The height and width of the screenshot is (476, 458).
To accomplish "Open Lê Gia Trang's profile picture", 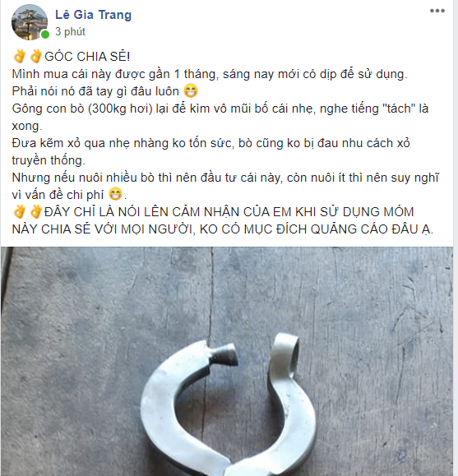I will [x=30, y=22].
